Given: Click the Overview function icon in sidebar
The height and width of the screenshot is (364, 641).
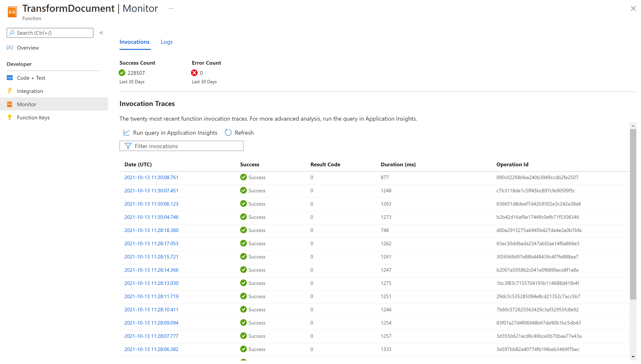Looking at the screenshot, I should 10,48.
